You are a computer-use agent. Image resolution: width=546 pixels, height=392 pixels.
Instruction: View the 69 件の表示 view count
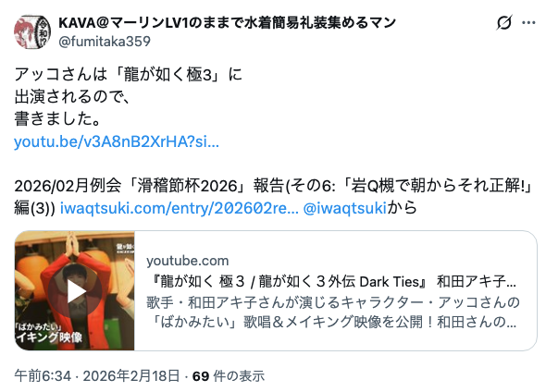coord(229,376)
